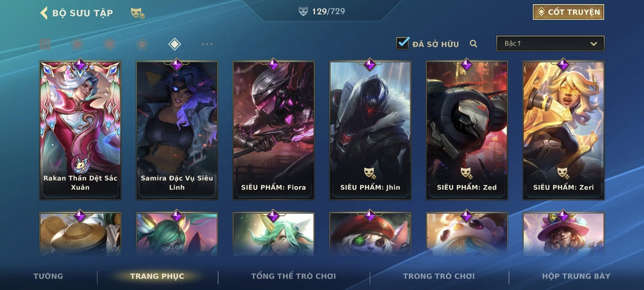Click the Cốt Truyện button
The width and height of the screenshot is (644, 290).
pyautogui.click(x=569, y=12)
